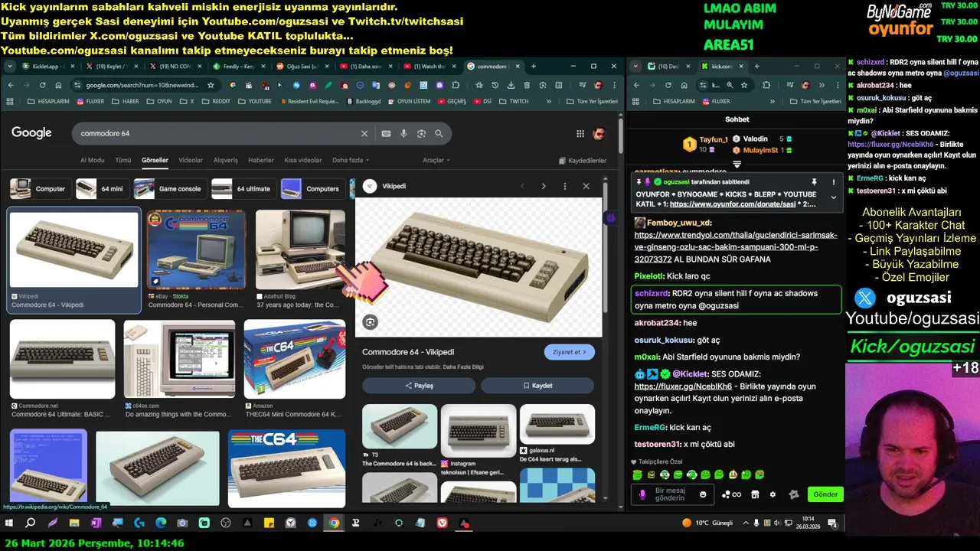The width and height of the screenshot is (980, 551).
Task: Click the lens search icon on preview image
Action: tap(371, 322)
